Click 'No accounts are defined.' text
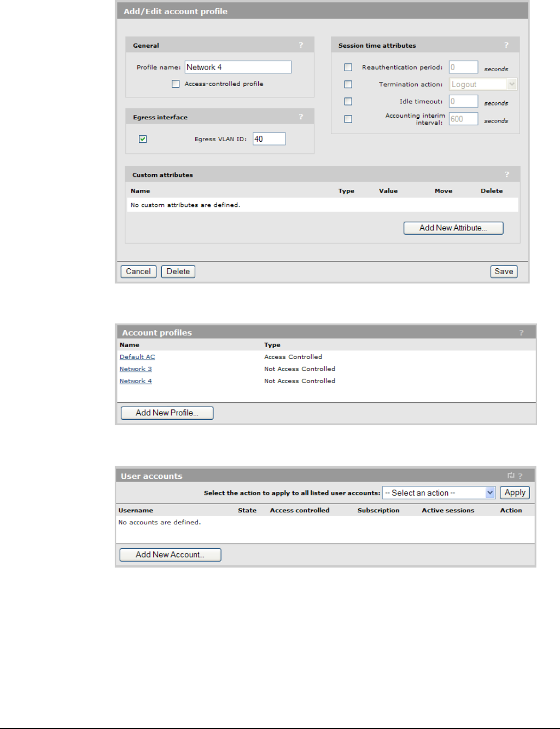The height and width of the screenshot is (729, 560). point(160,522)
